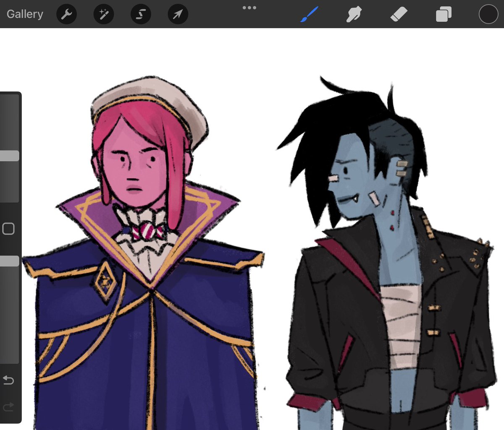Tap the three-dot options at top center
504x430 pixels.
(249, 8)
